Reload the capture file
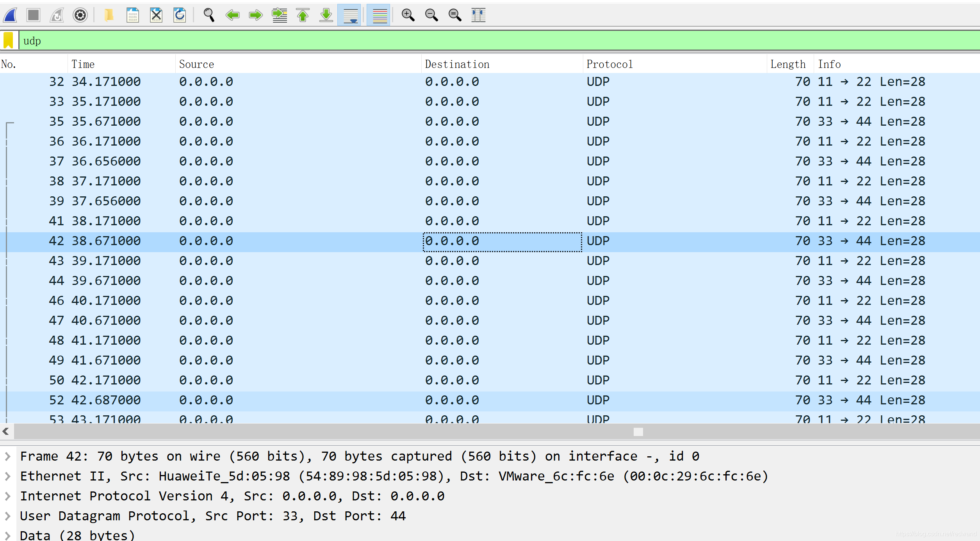 (180, 15)
